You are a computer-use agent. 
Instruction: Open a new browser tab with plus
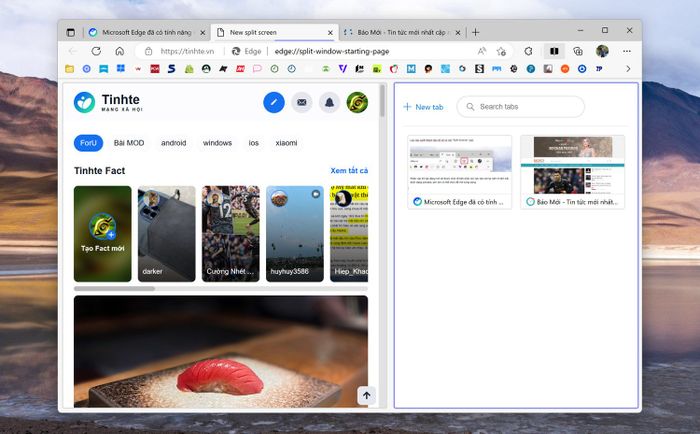coord(475,32)
